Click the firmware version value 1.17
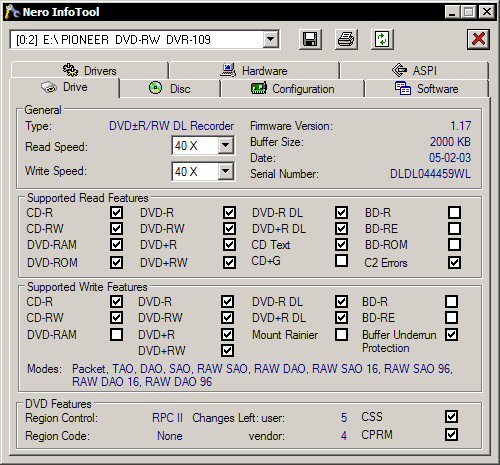Image resolution: width=500 pixels, height=465 pixels. [461, 126]
